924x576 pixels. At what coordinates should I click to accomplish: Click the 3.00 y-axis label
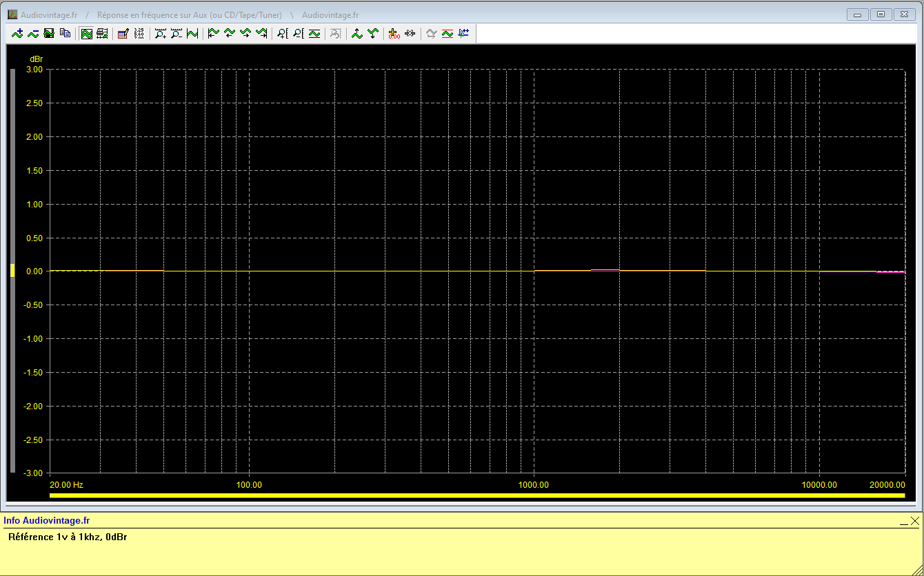click(x=34, y=70)
